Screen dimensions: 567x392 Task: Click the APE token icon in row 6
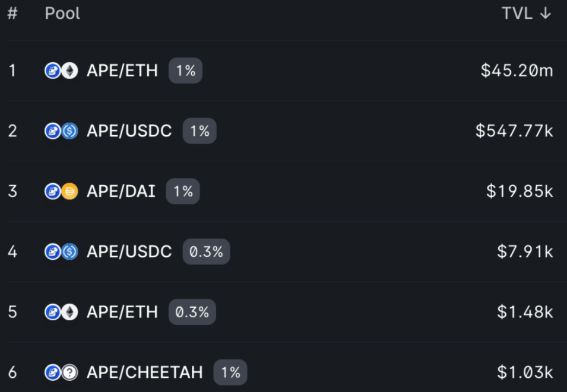click(x=53, y=372)
